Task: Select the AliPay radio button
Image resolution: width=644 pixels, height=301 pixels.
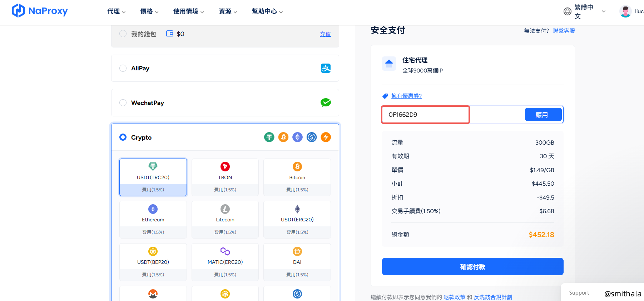Action: coord(123,68)
